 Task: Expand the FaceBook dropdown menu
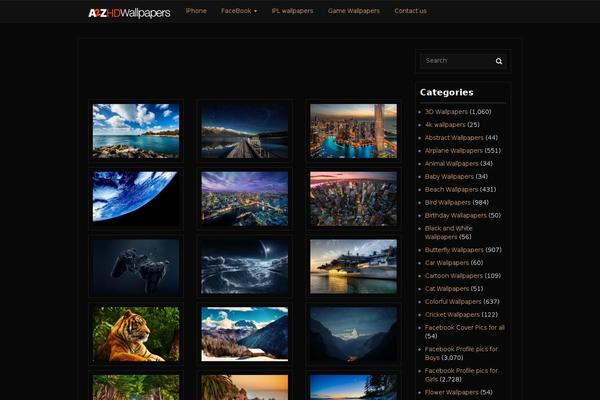(239, 11)
